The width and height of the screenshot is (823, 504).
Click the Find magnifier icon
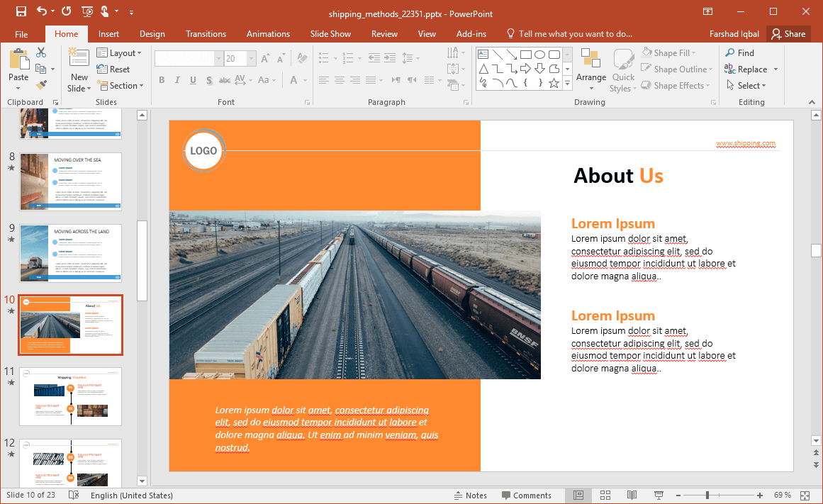730,53
